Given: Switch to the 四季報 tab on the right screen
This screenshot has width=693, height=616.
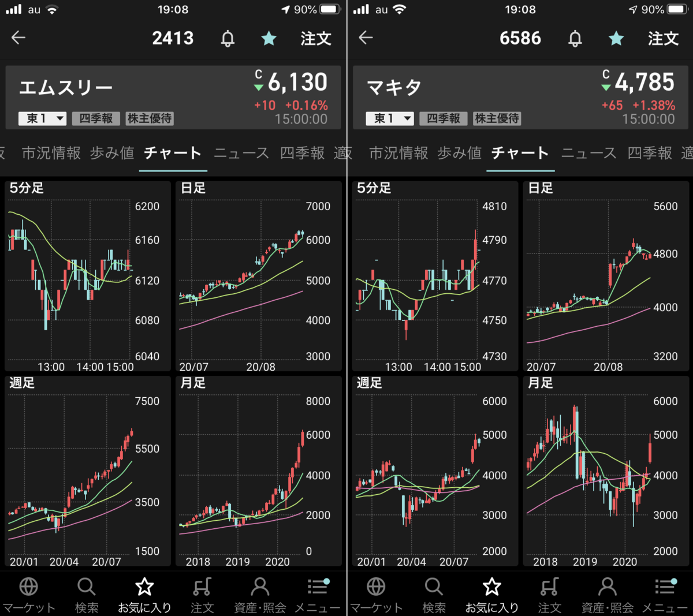Looking at the screenshot, I should 650,153.
